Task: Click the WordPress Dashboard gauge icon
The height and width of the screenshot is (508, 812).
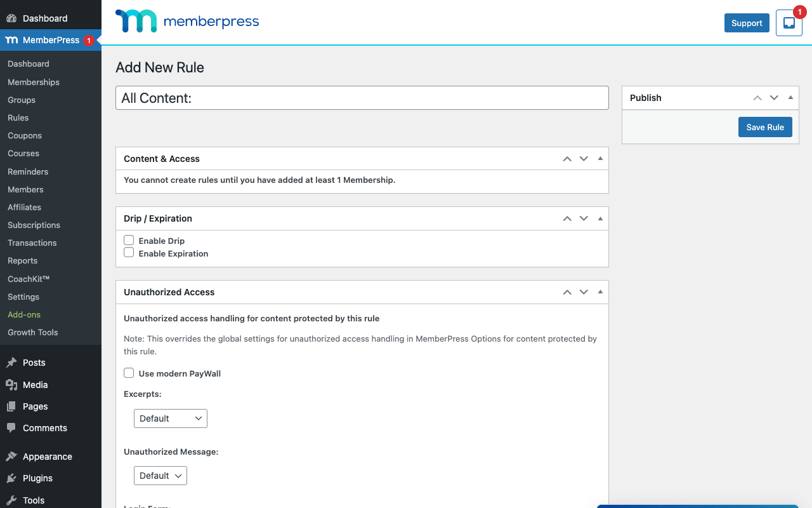Action: [11, 18]
